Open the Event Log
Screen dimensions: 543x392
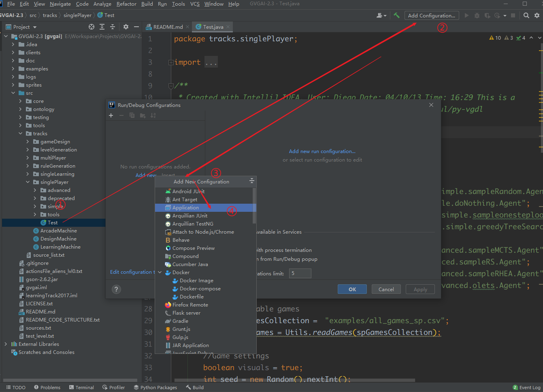[x=527, y=388]
